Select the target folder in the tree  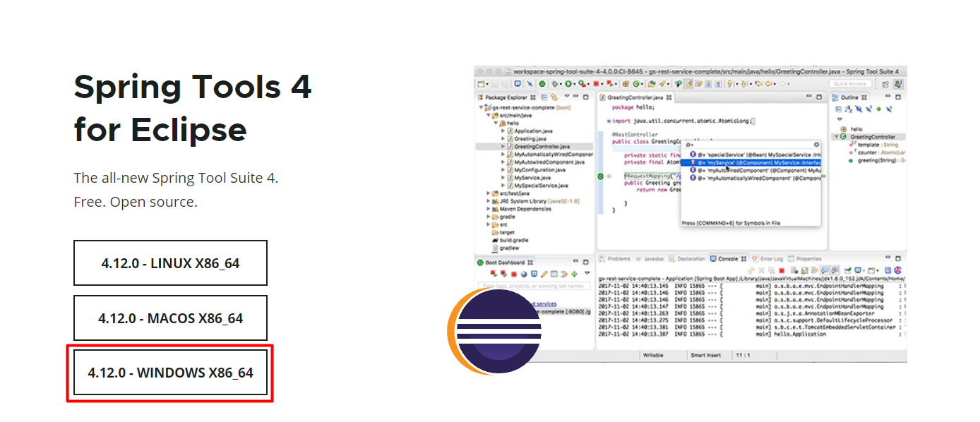click(x=503, y=232)
